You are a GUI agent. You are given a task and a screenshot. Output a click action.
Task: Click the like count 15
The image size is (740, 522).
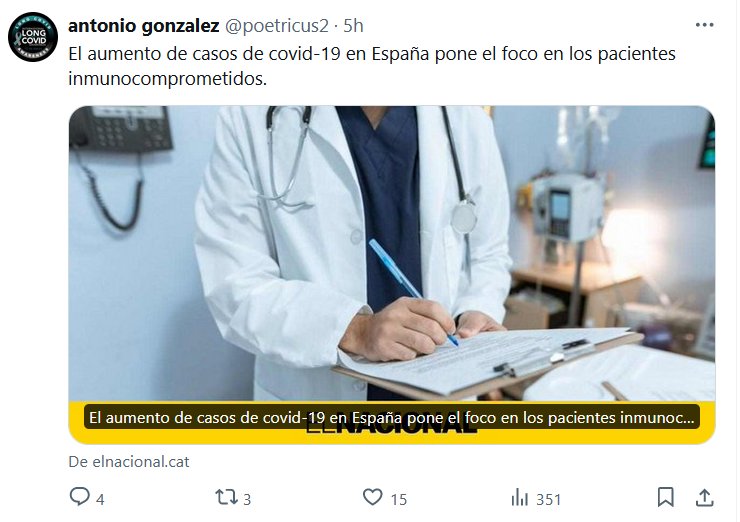[x=399, y=499]
